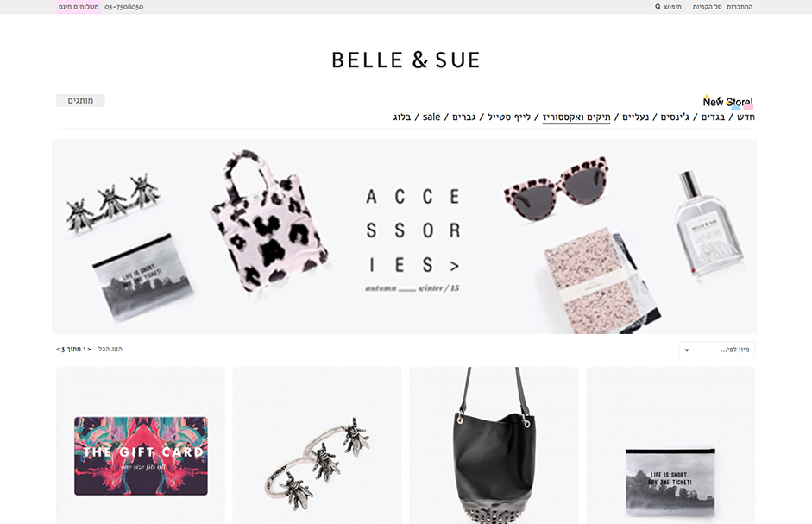Click the New Store! badge

pos(728,102)
